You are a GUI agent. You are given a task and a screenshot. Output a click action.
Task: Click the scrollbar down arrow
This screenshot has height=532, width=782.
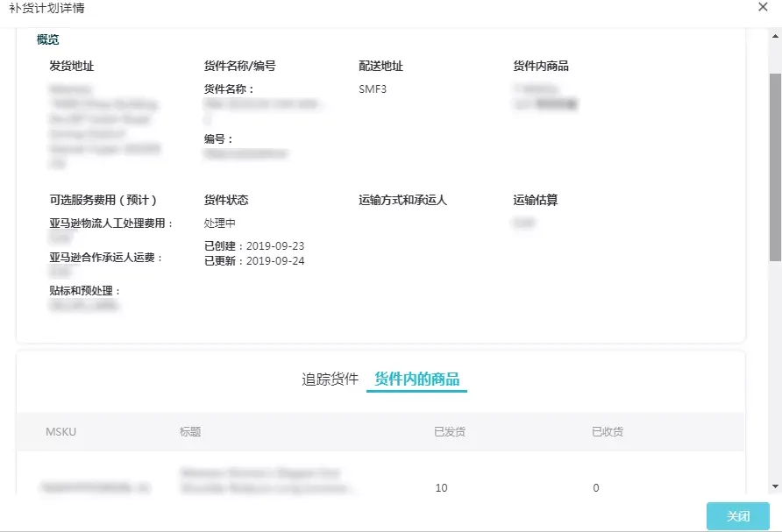click(775, 486)
